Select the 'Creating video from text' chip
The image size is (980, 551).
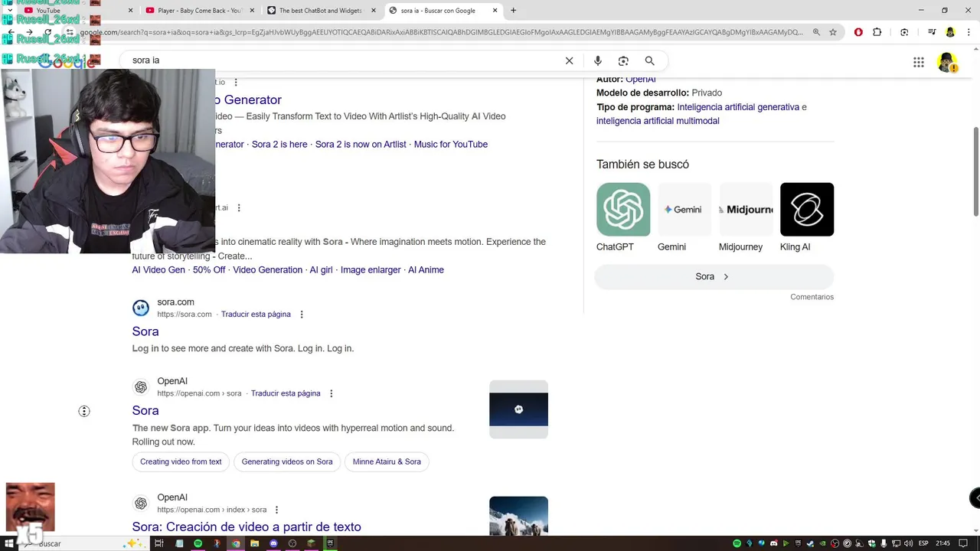coord(181,461)
